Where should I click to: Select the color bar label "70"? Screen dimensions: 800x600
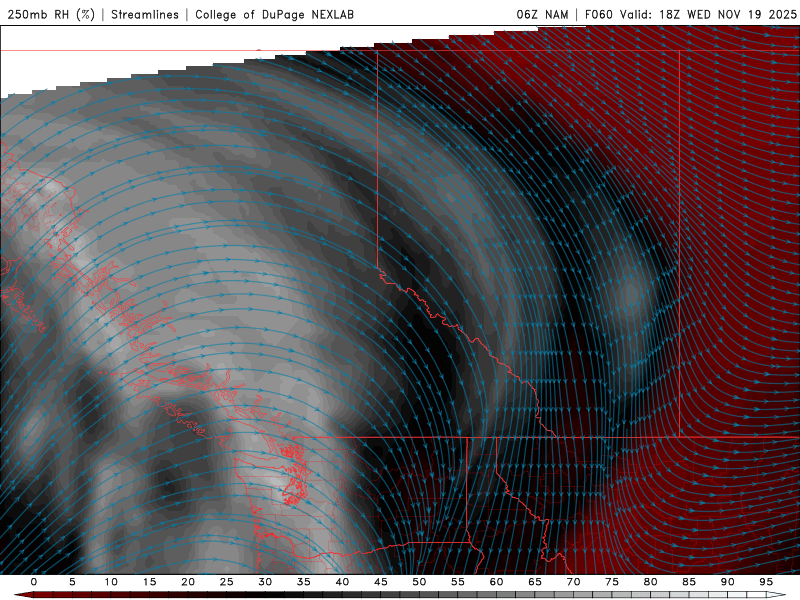coord(573,582)
